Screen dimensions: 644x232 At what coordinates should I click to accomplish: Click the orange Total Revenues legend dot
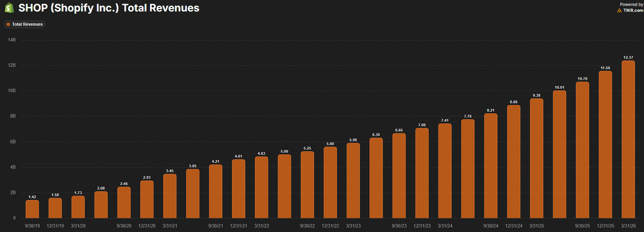9,24
